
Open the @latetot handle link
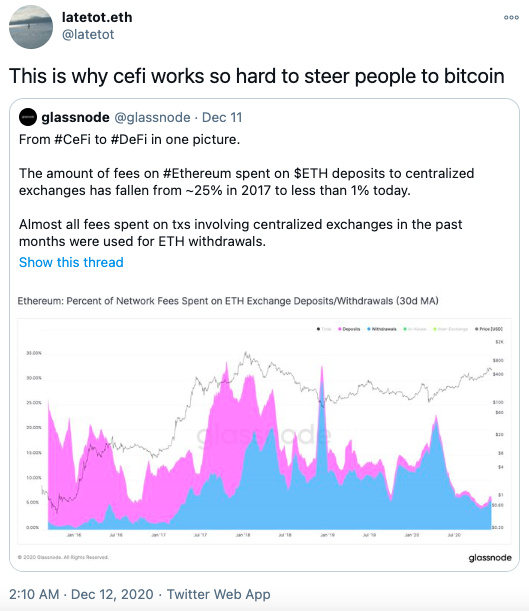point(88,34)
